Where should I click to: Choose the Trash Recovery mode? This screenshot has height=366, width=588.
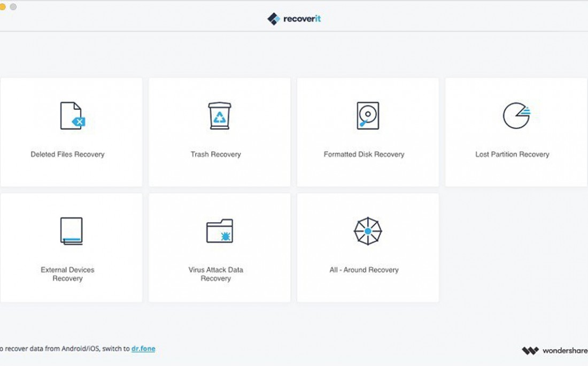click(219, 132)
